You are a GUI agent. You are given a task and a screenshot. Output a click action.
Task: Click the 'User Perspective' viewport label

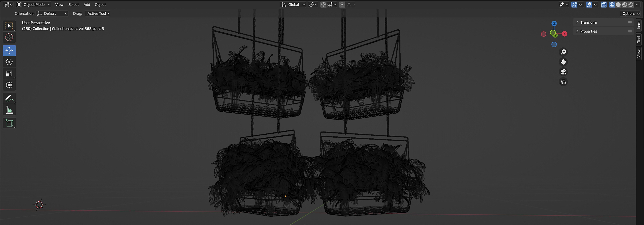(36, 23)
